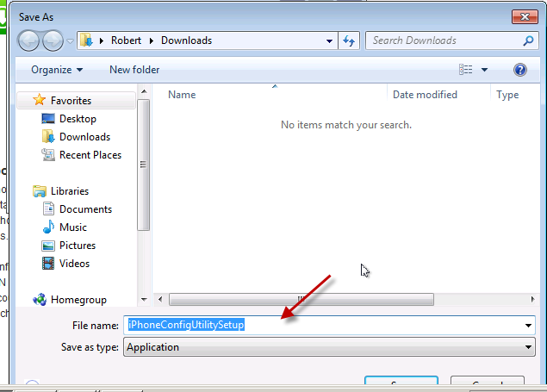This screenshot has width=547, height=392.
Task: Click the Robert breadcrumb in address bar
Action: [126, 40]
